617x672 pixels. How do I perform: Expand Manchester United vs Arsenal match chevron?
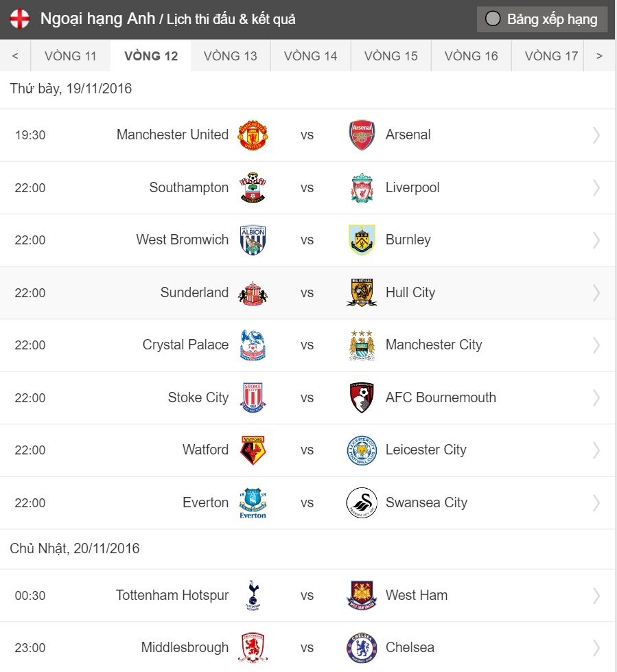click(x=596, y=135)
